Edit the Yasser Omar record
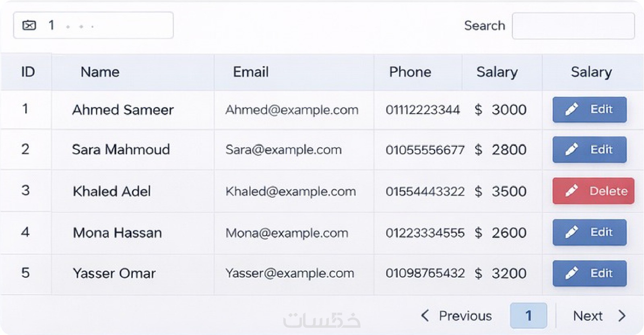 590,273
